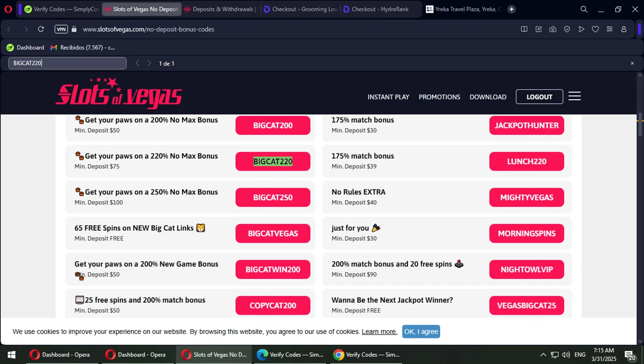Click the edit page pencil icon
Screen dimensions: 644x364
538,29
